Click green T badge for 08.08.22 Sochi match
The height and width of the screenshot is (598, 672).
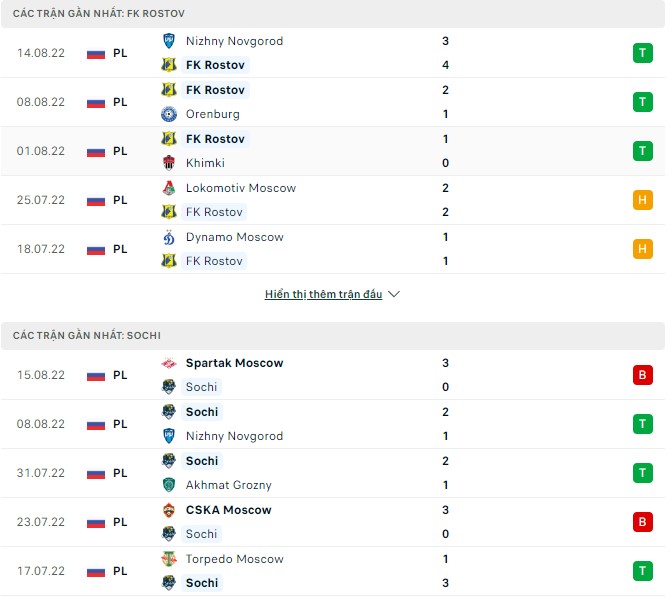(x=642, y=424)
